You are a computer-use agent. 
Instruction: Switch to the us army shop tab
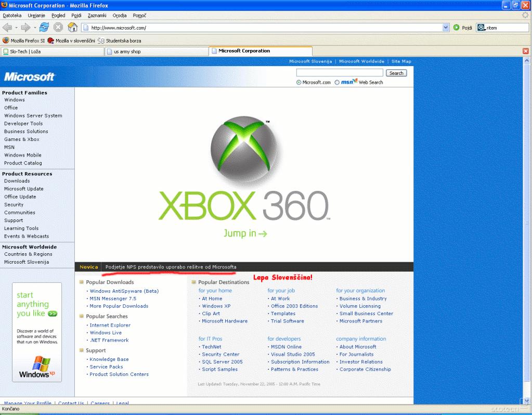click(157, 51)
